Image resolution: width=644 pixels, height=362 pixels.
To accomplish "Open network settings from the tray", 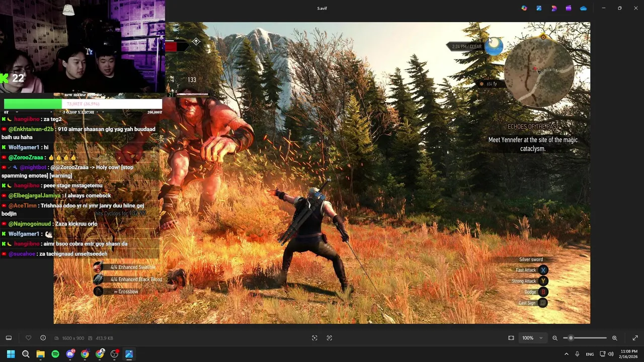I will 602,354.
